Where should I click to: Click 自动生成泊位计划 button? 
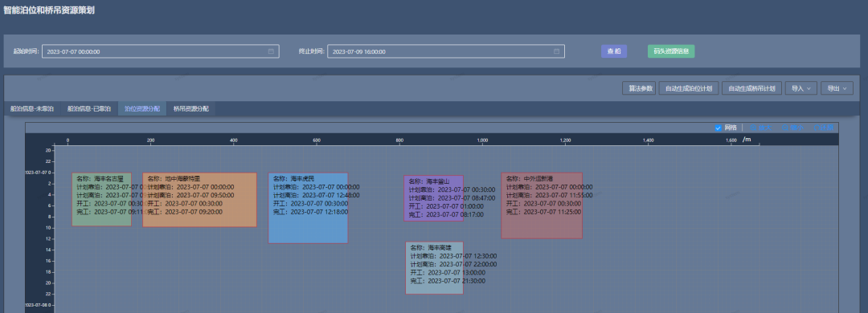(689, 88)
